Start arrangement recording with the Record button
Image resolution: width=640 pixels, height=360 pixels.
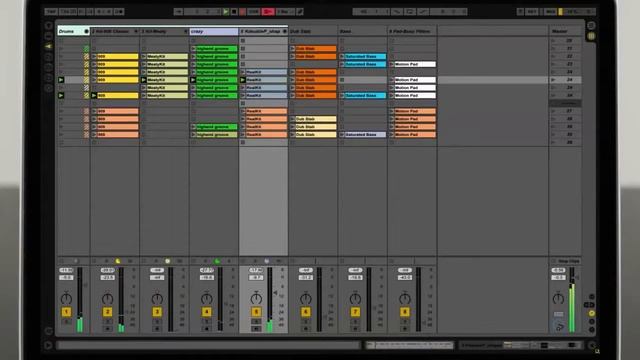click(x=242, y=12)
